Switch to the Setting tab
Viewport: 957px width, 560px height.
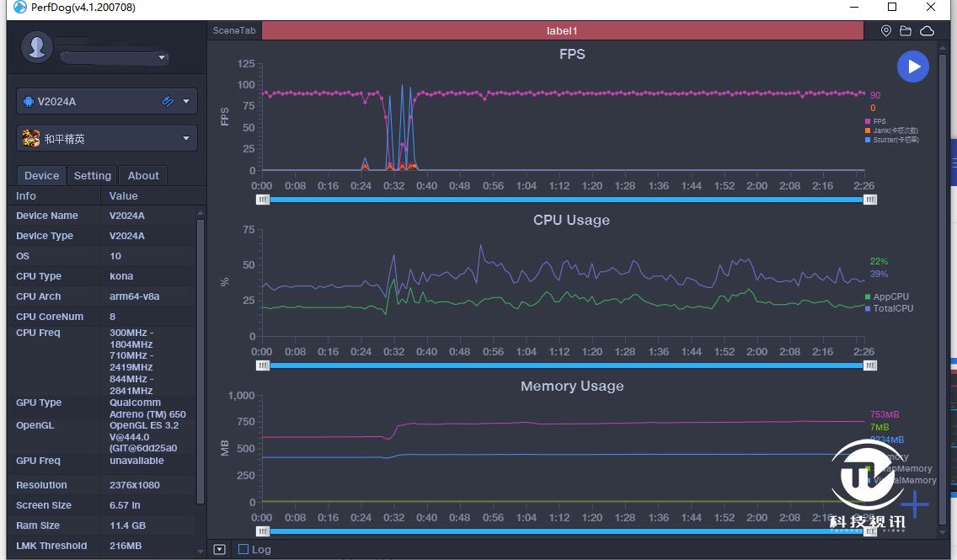(x=93, y=176)
